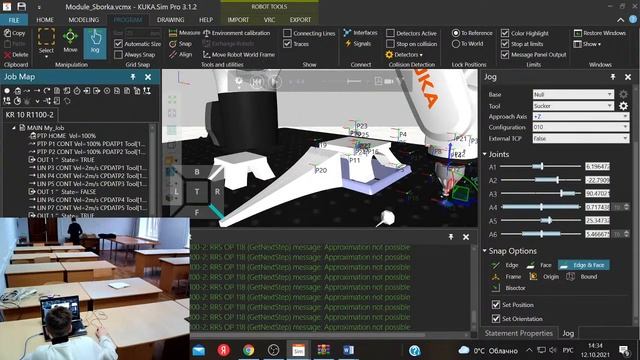The width and height of the screenshot is (640, 360).
Task: Select Edge snap option
Action: (505, 265)
